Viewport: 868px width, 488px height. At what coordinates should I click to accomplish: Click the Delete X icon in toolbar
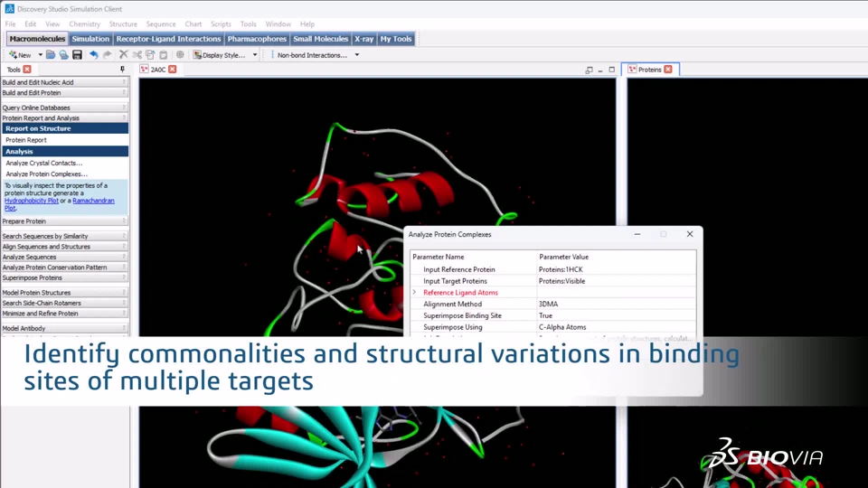tap(124, 55)
